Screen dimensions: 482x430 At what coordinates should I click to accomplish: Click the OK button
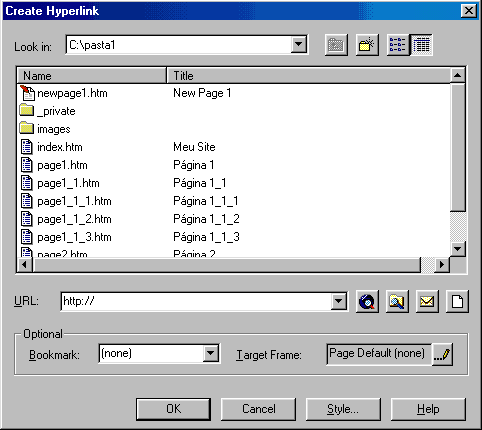point(173,409)
